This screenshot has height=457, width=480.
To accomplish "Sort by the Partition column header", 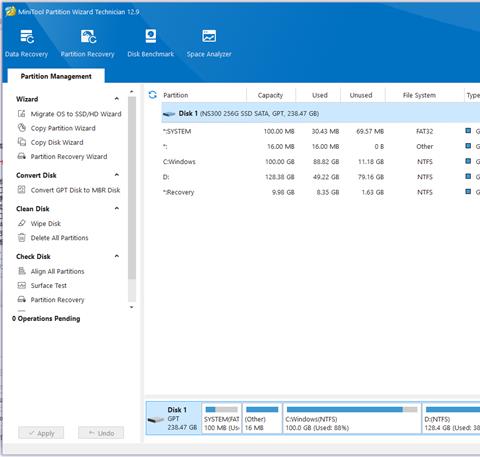I will [x=176, y=95].
